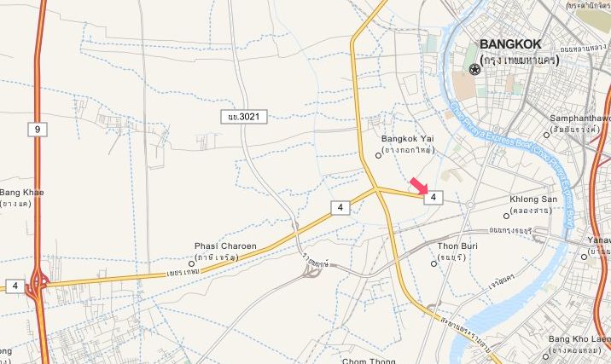Click the route 4 shield beside red arrow

[434, 198]
